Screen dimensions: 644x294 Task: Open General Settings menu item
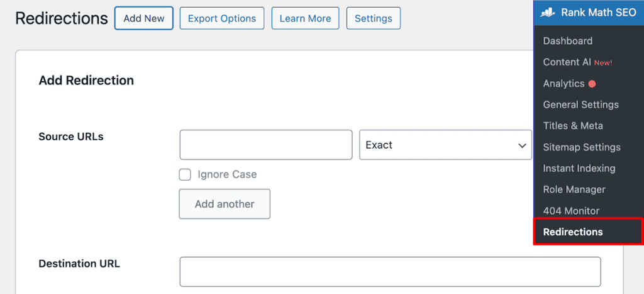tap(580, 105)
